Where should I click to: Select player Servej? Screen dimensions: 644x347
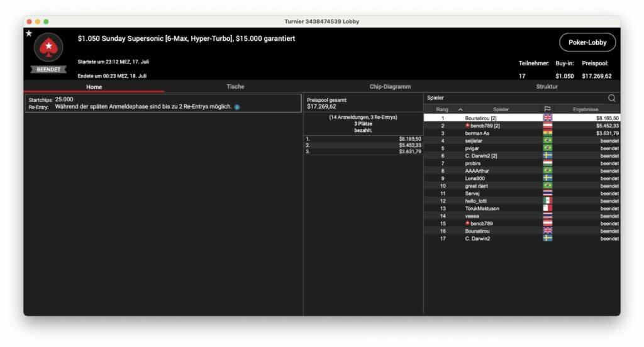[x=472, y=194]
